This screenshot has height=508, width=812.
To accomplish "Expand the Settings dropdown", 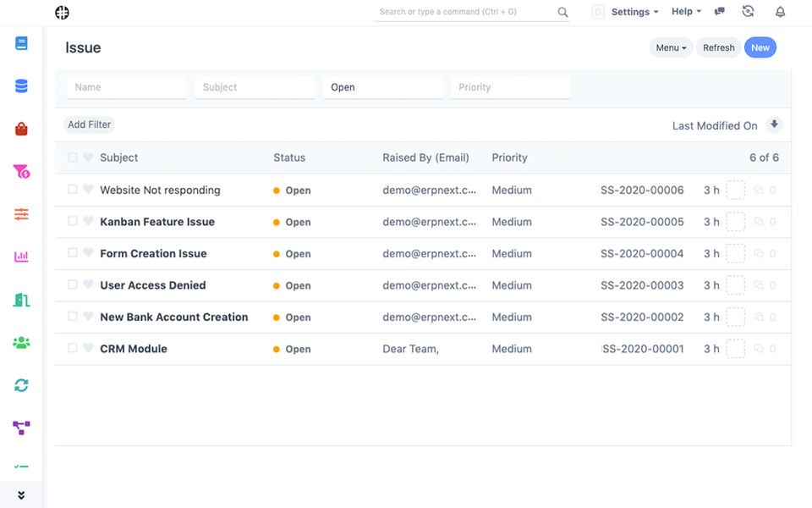I will coord(634,12).
